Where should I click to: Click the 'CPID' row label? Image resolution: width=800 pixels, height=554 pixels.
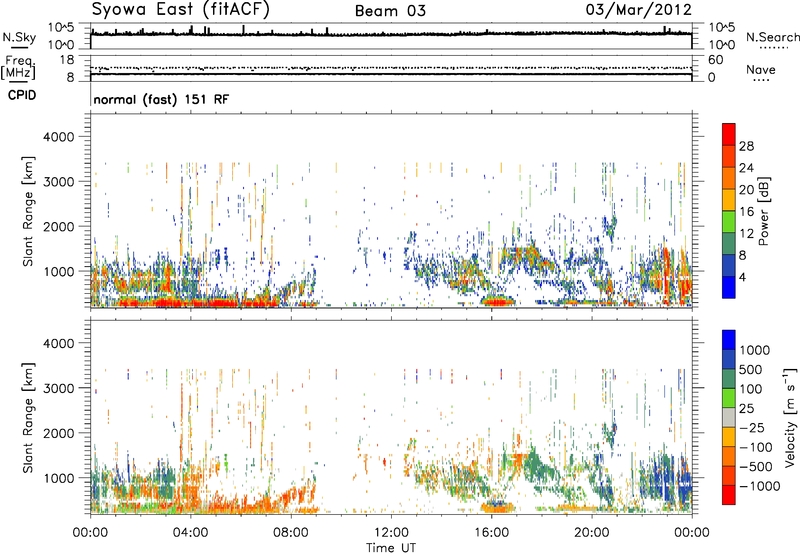22,95
